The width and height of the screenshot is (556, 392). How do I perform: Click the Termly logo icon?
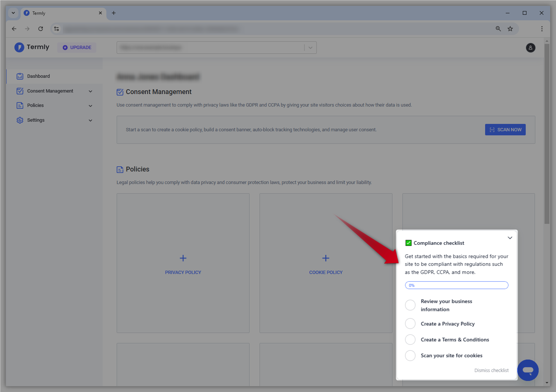click(19, 47)
